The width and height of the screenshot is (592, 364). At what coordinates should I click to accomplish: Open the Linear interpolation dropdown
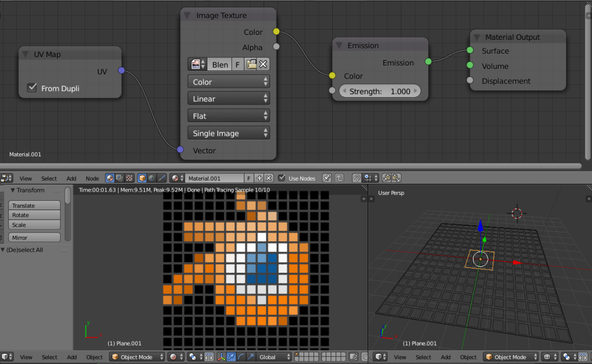[229, 99]
